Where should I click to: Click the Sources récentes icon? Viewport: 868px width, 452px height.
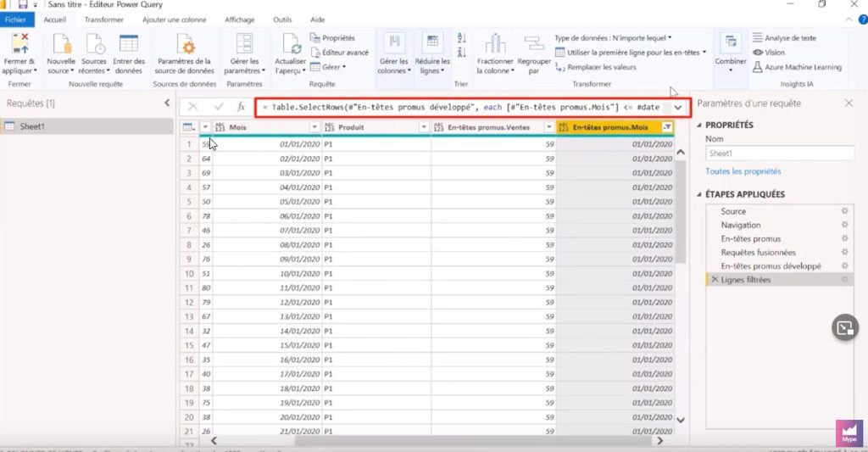[95, 43]
